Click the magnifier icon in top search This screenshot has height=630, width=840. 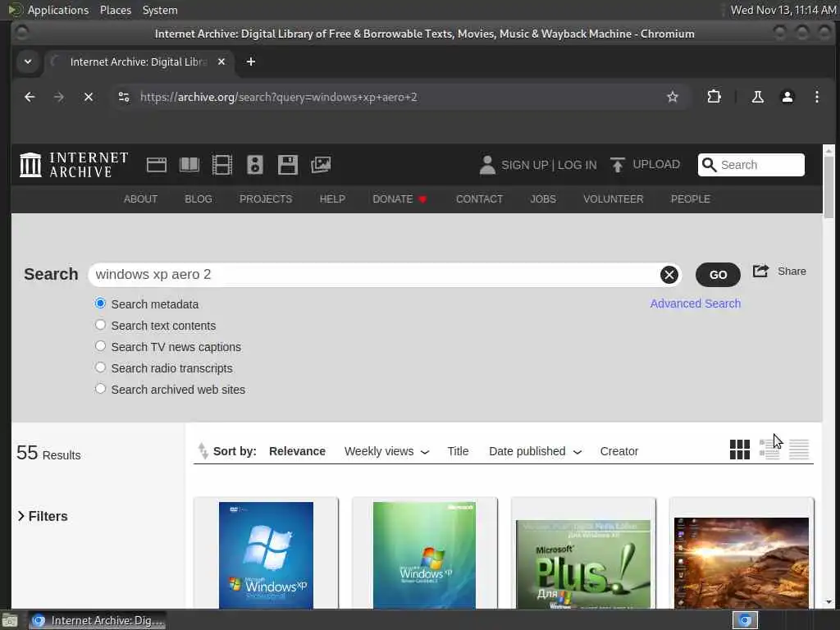click(709, 164)
